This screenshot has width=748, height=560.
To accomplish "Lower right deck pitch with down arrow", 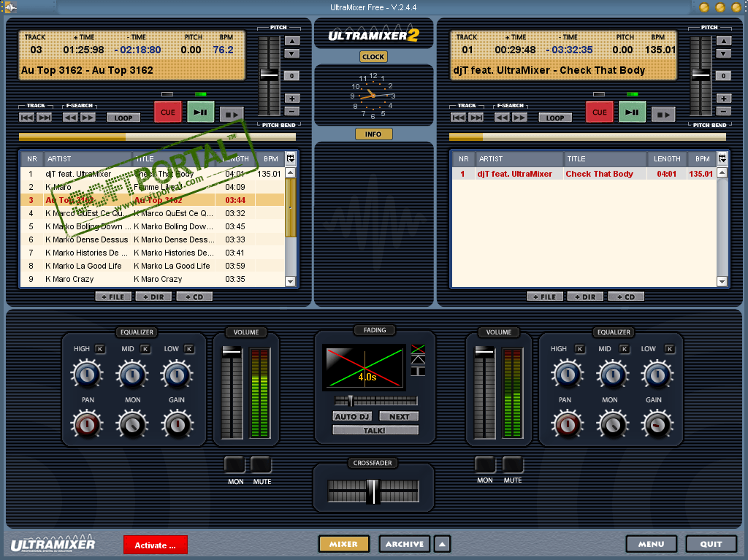I will [724, 54].
